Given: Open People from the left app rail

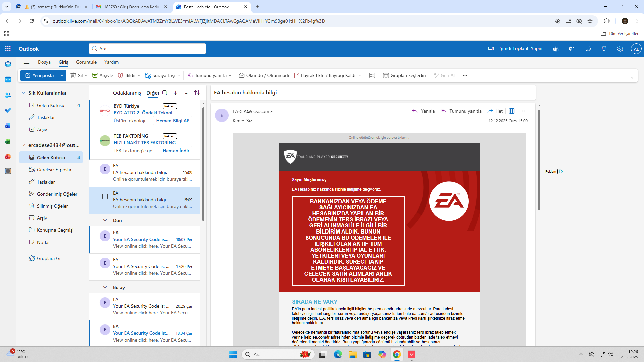Looking at the screenshot, I should (8, 95).
